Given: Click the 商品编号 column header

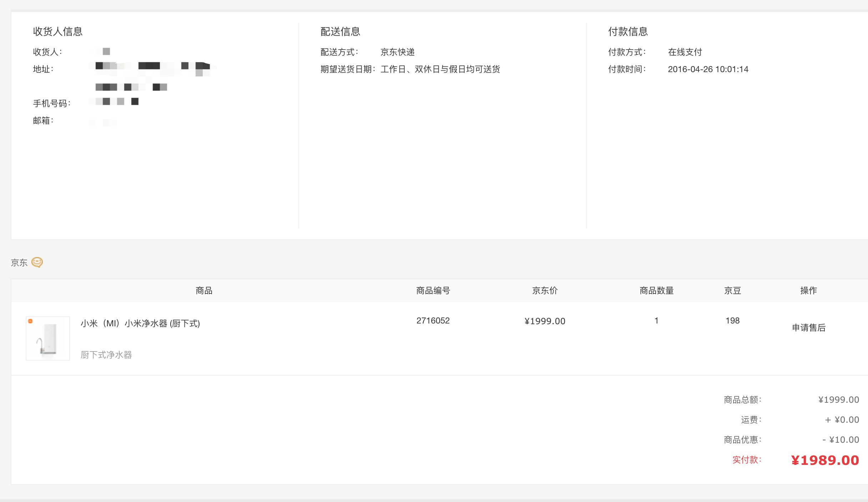Looking at the screenshot, I should pyautogui.click(x=433, y=291).
